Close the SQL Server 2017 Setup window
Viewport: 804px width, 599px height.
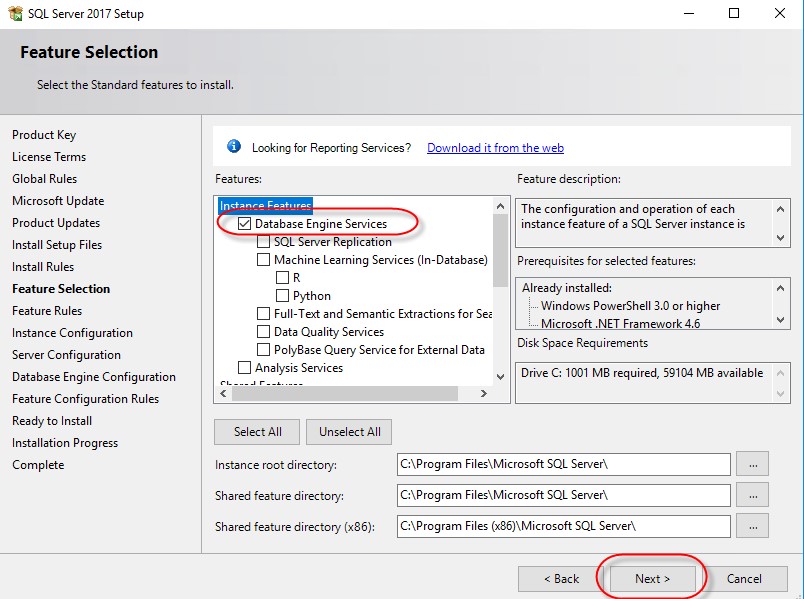click(x=779, y=13)
